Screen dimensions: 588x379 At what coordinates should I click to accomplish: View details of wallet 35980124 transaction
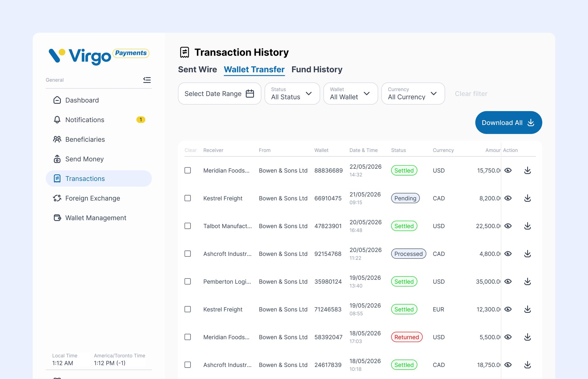(x=508, y=281)
